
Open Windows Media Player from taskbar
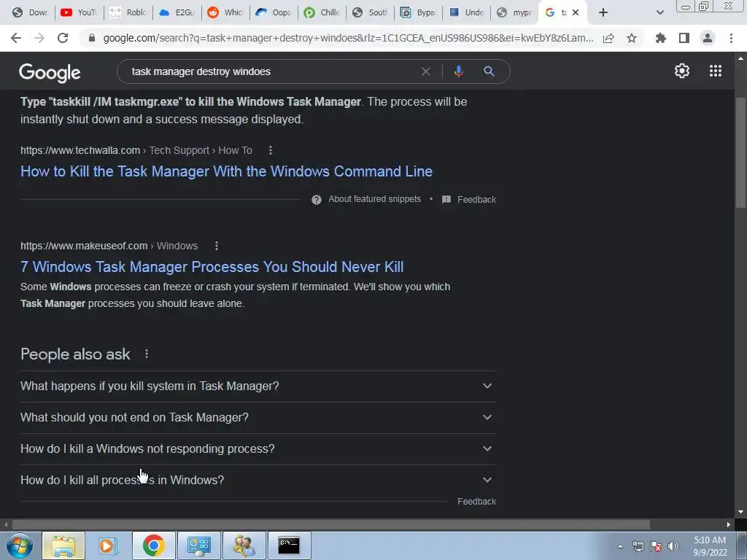click(108, 545)
